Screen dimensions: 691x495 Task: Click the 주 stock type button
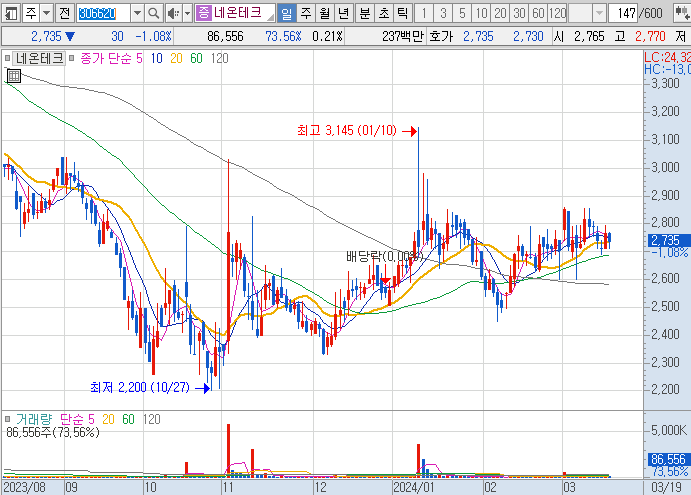click(x=31, y=13)
